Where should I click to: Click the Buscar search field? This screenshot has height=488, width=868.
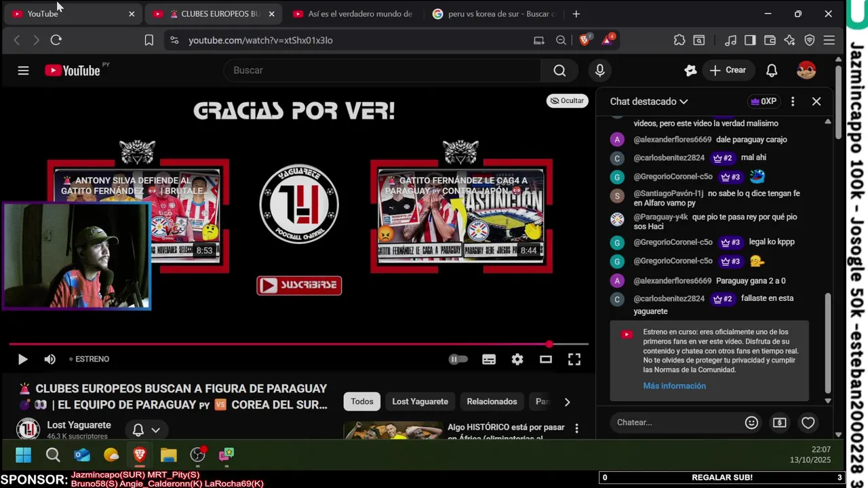click(382, 70)
